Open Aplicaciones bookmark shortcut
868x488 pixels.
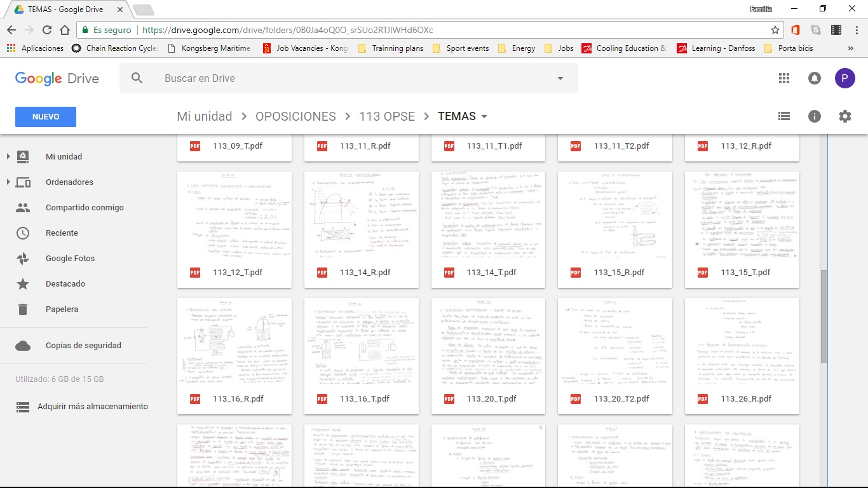click(x=35, y=48)
